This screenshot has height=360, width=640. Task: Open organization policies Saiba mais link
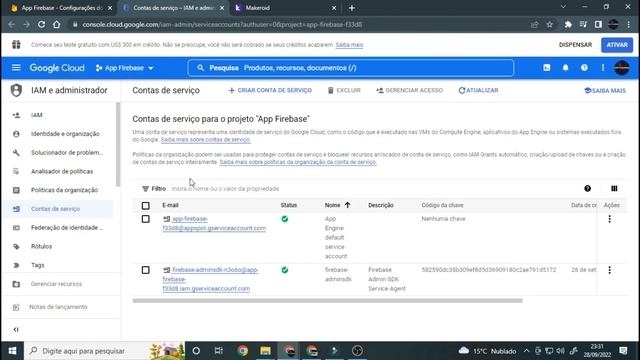298,162
